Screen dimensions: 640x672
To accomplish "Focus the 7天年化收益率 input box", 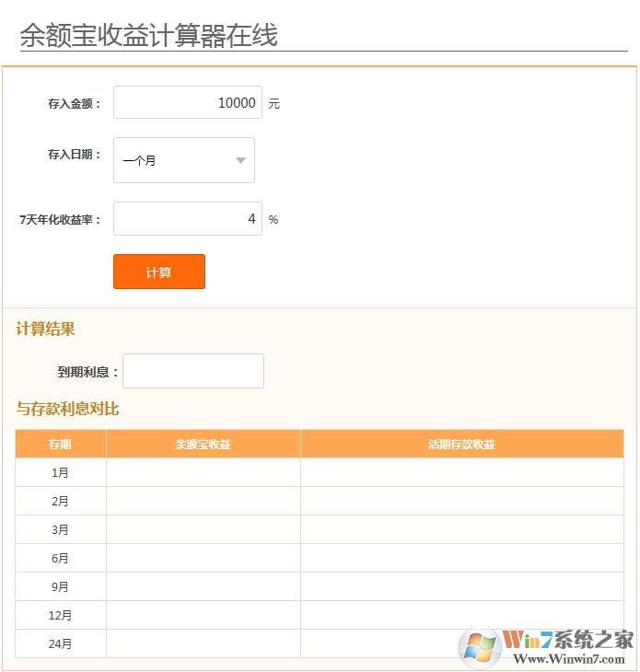I will [188, 219].
